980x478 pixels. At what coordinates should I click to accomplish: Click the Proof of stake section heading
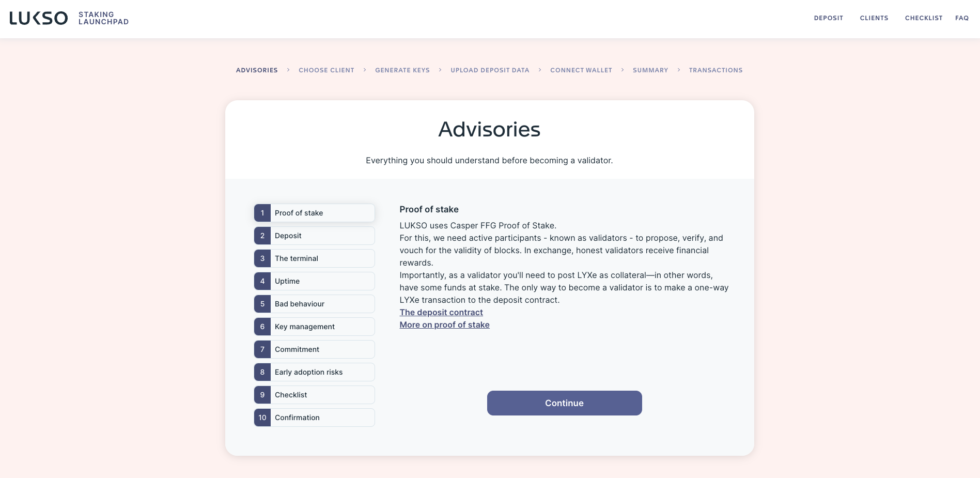[429, 209]
